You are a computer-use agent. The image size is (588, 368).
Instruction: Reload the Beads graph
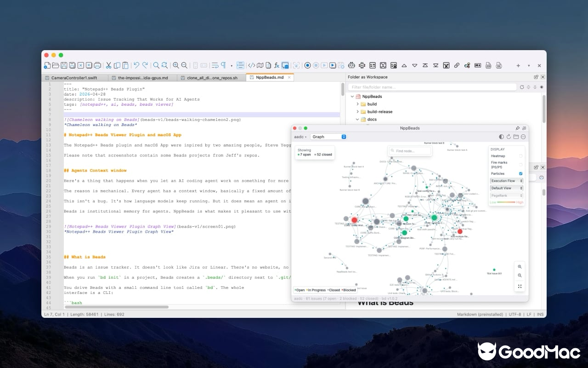point(509,137)
